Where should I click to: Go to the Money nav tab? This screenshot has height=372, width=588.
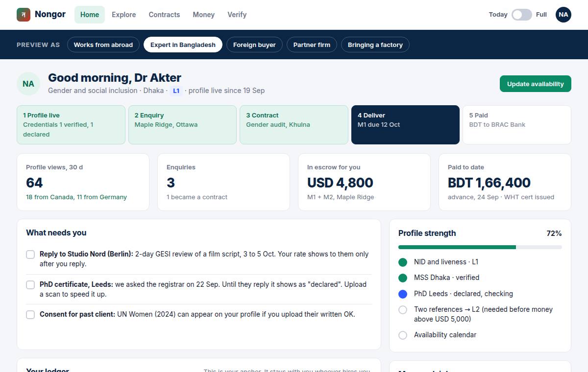coord(203,15)
